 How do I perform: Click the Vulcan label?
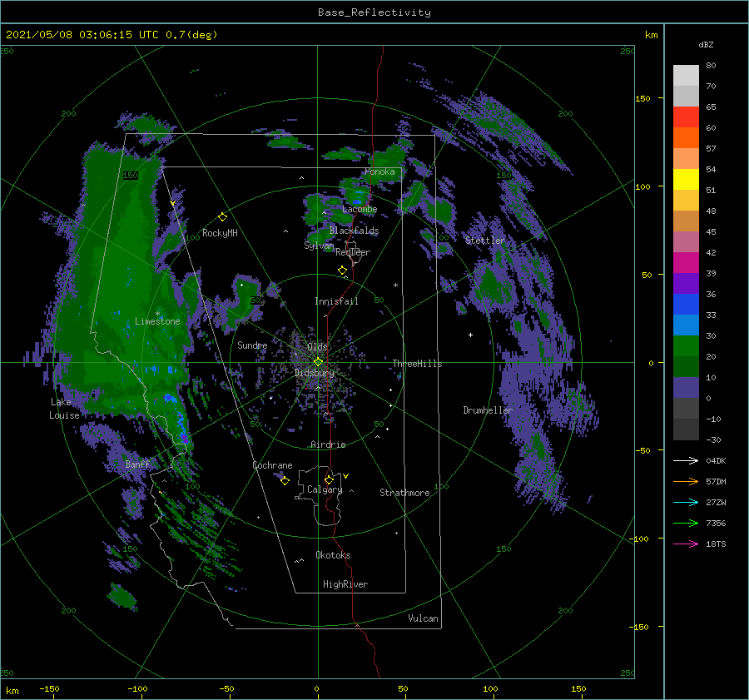[424, 618]
